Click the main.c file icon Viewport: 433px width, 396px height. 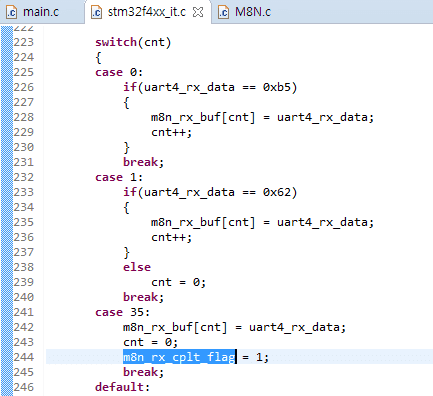[x=12, y=12]
